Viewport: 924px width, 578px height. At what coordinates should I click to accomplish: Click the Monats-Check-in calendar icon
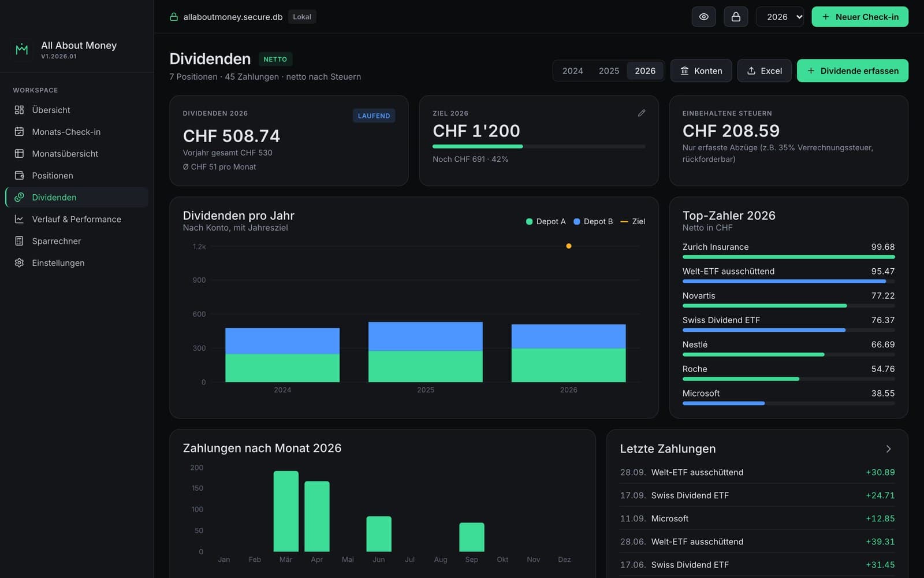tap(19, 132)
